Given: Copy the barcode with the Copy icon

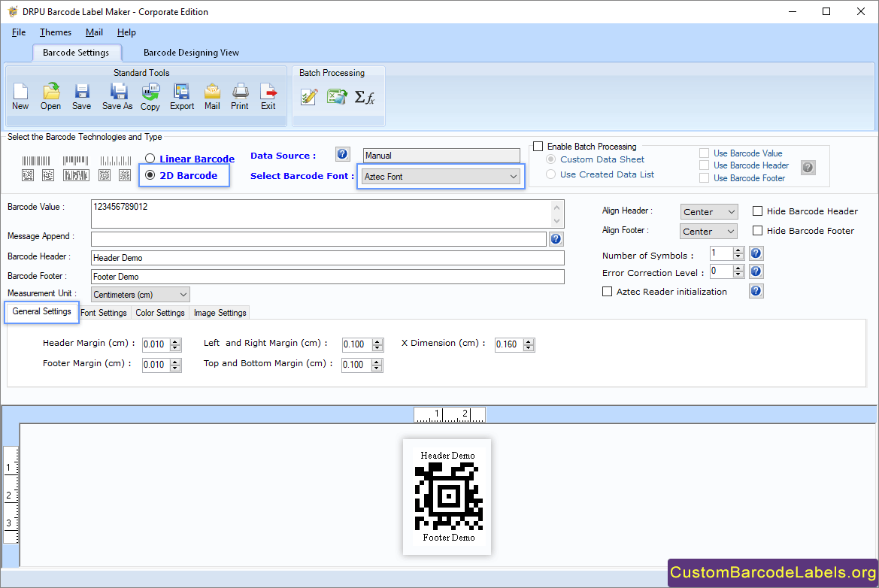Looking at the screenshot, I should [150, 97].
